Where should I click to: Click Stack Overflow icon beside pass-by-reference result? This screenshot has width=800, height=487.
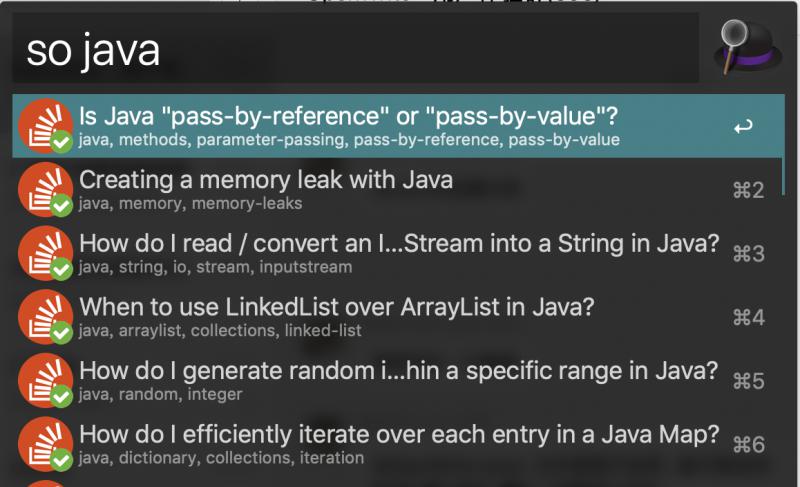pos(45,126)
